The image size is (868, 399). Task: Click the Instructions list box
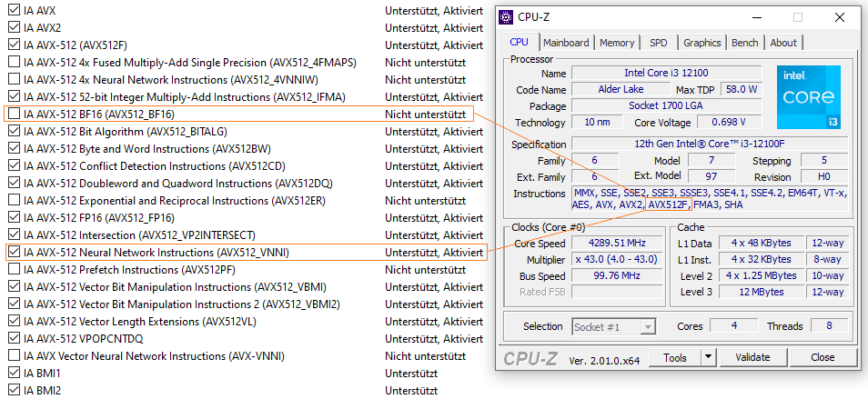point(710,199)
